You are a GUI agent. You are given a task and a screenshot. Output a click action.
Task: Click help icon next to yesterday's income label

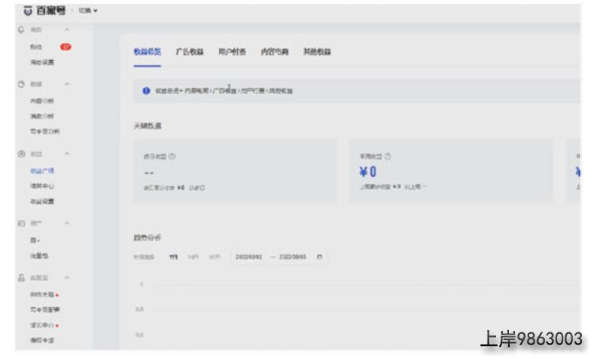[170, 157]
